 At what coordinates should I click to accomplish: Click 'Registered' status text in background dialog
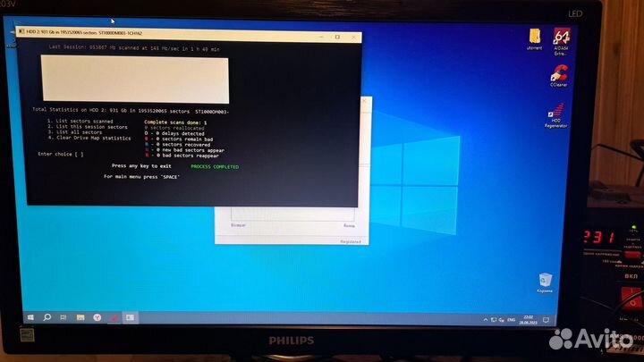click(351, 241)
